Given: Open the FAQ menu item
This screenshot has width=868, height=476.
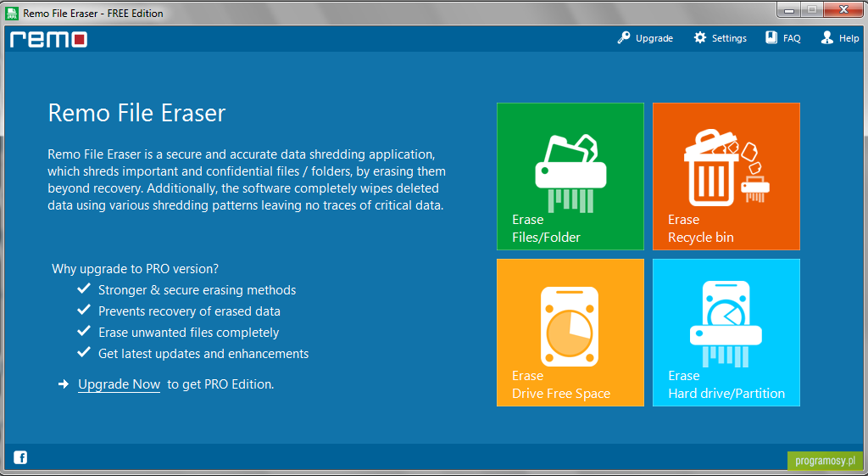Looking at the screenshot, I should coord(783,38).
